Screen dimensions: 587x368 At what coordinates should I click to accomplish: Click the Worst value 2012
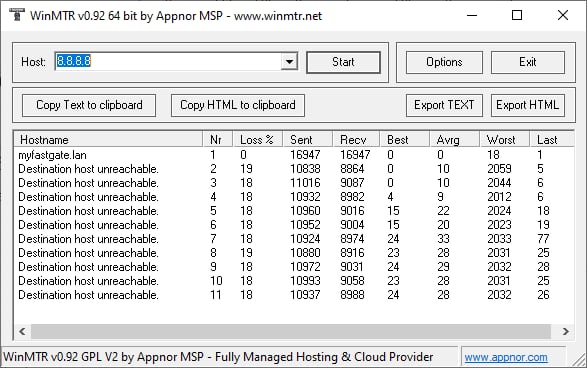[499, 197]
